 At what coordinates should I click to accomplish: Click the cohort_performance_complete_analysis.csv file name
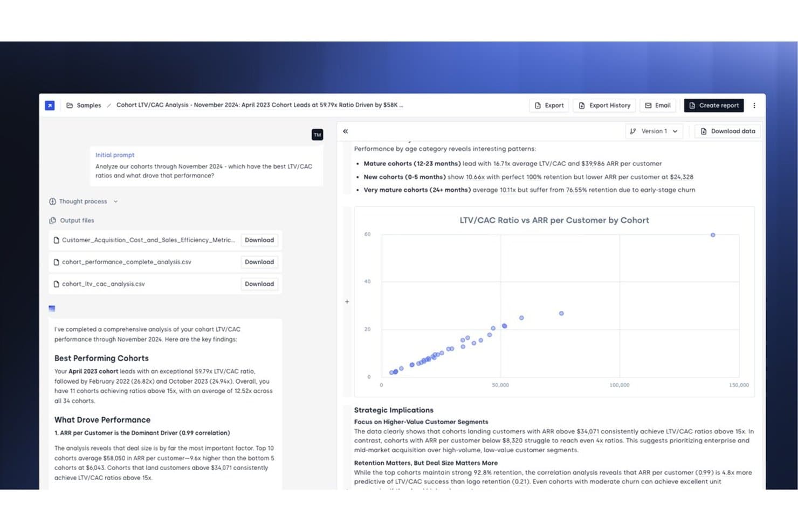pyautogui.click(x=127, y=262)
